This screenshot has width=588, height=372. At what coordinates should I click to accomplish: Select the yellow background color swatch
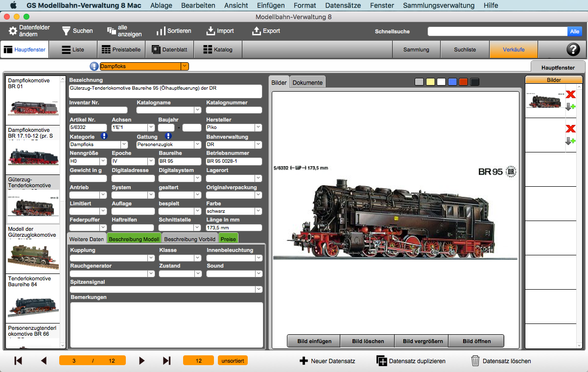tap(430, 82)
